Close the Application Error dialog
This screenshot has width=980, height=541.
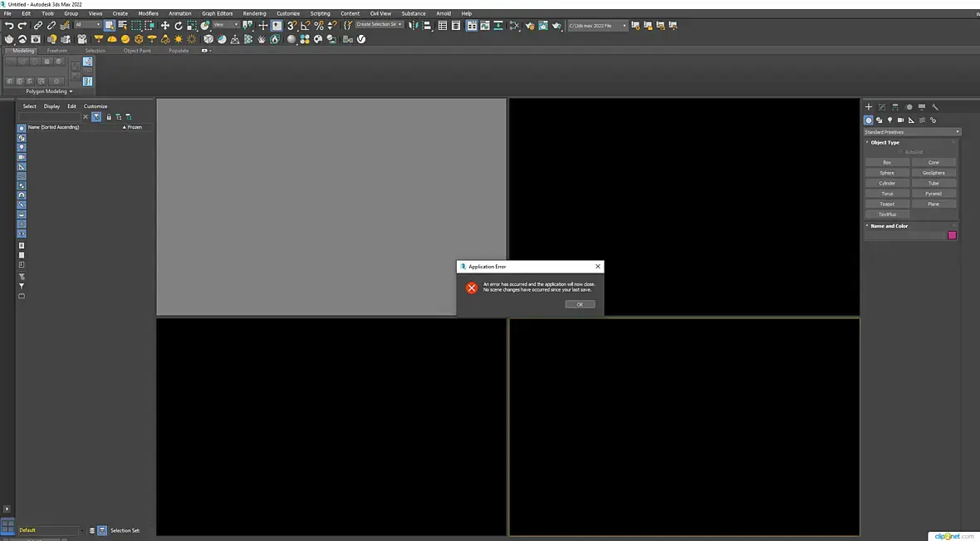click(x=597, y=267)
